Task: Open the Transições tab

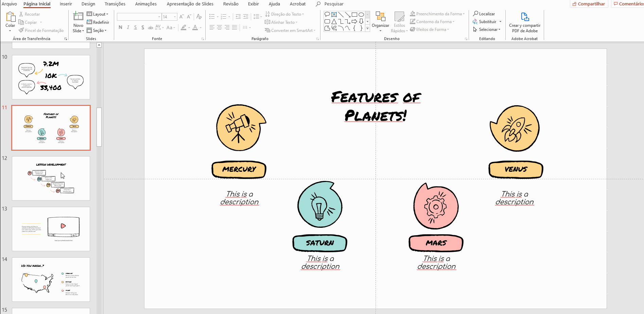Action: pos(115,4)
